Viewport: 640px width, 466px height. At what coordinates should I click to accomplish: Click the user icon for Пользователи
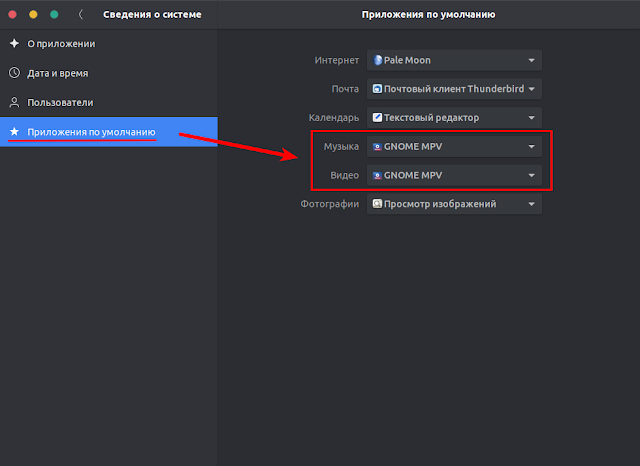14,102
